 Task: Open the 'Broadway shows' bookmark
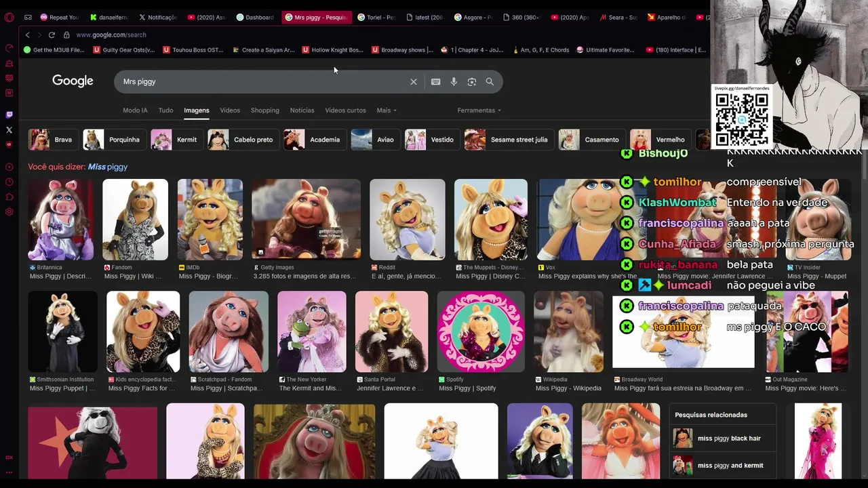[402, 49]
